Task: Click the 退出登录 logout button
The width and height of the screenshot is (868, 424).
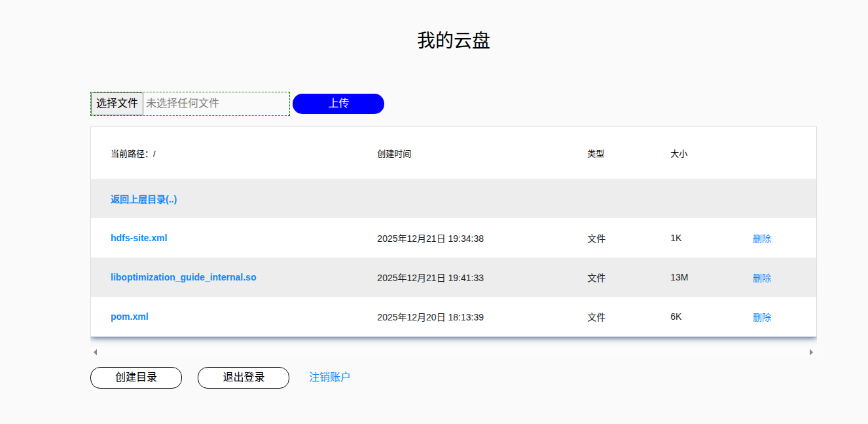Action: (244, 377)
